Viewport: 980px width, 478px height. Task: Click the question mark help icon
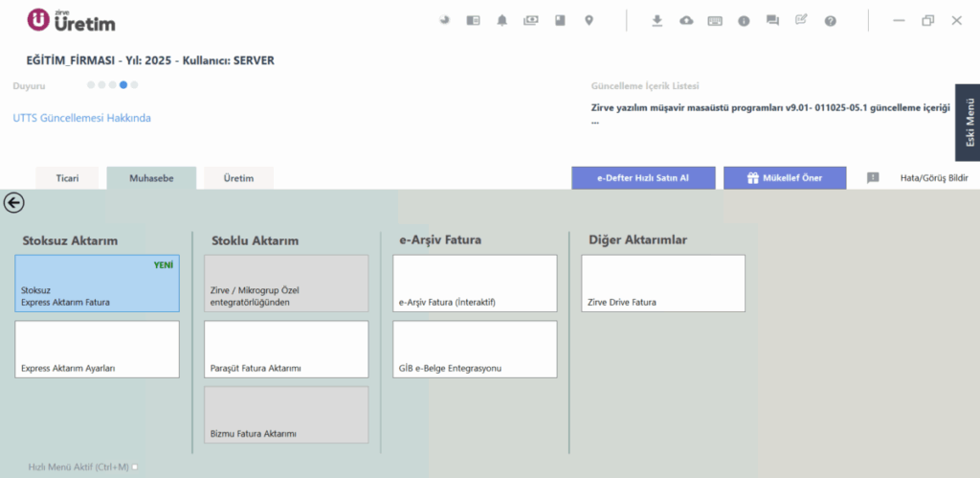tap(830, 21)
